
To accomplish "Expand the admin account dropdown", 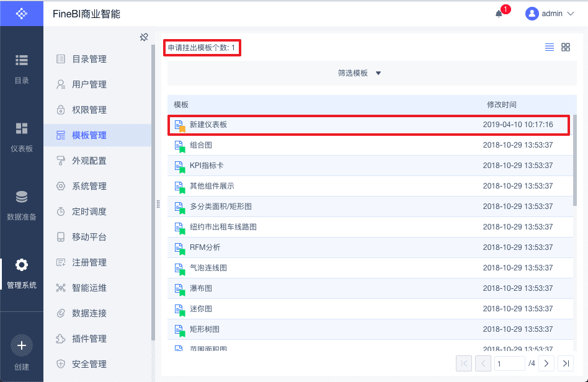I will coord(550,14).
